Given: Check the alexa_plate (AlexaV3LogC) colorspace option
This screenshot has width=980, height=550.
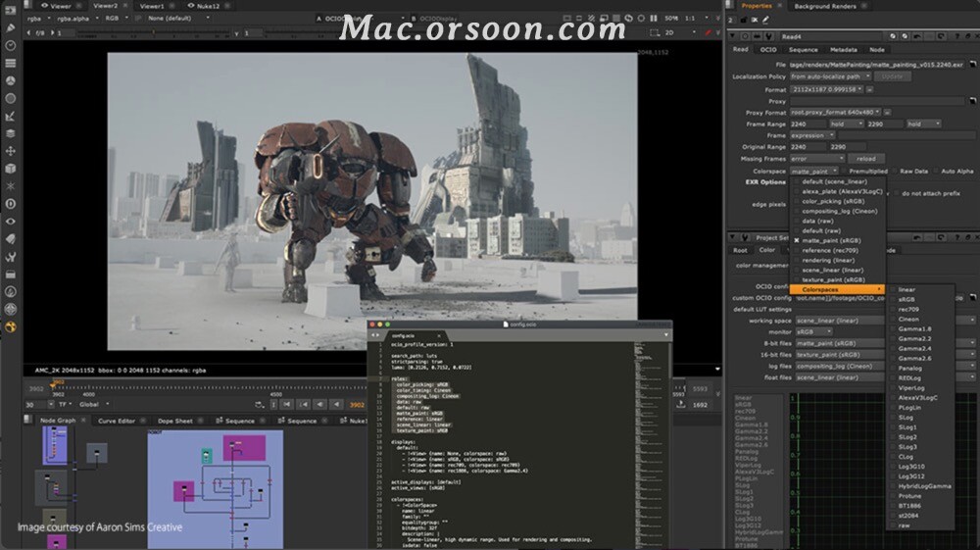Looking at the screenshot, I should [x=797, y=192].
